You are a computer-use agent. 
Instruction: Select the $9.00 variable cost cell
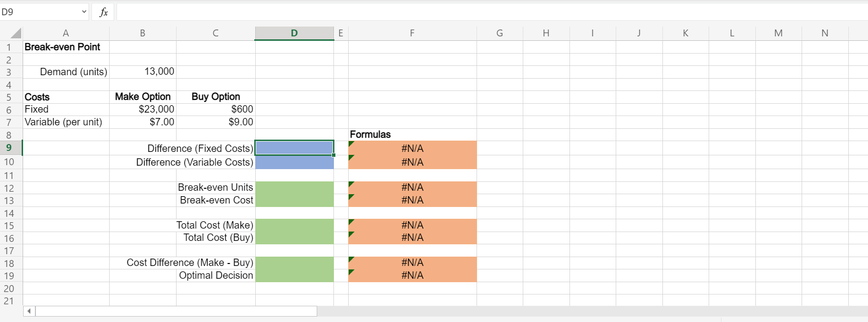click(215, 122)
